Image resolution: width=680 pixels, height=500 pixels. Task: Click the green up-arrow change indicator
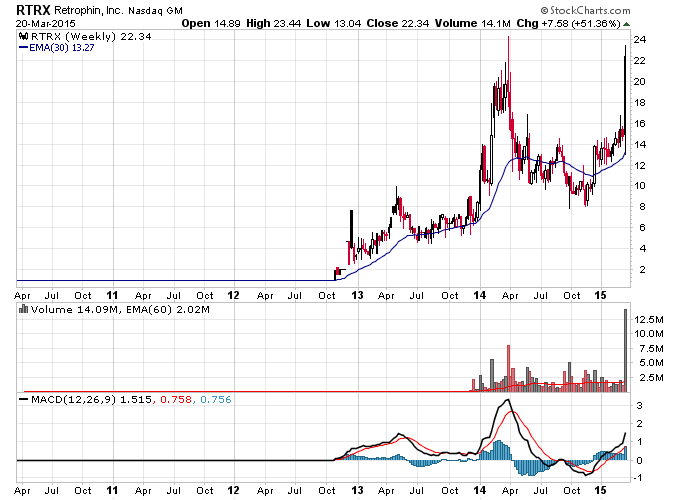pos(626,24)
